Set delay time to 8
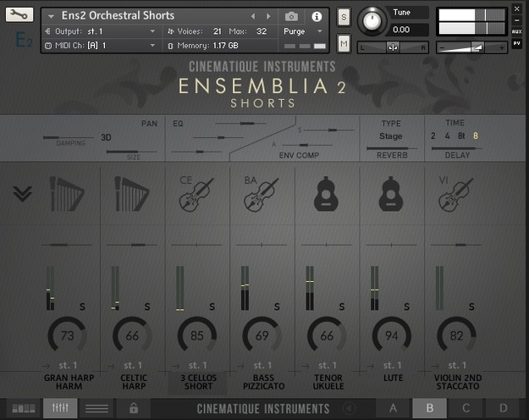Screen dimensions: 529x420 click(476, 136)
